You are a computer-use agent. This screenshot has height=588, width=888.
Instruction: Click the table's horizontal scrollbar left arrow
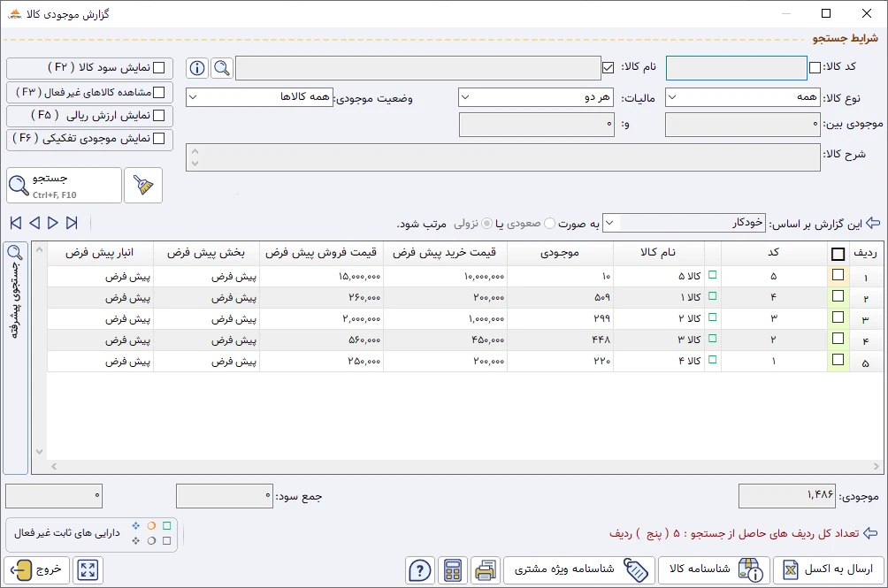point(54,466)
